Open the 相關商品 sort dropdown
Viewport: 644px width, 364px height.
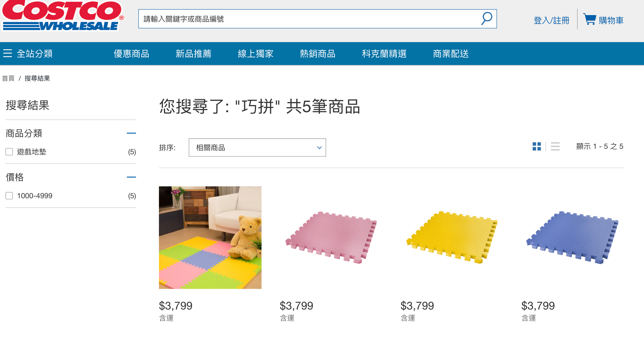257,147
